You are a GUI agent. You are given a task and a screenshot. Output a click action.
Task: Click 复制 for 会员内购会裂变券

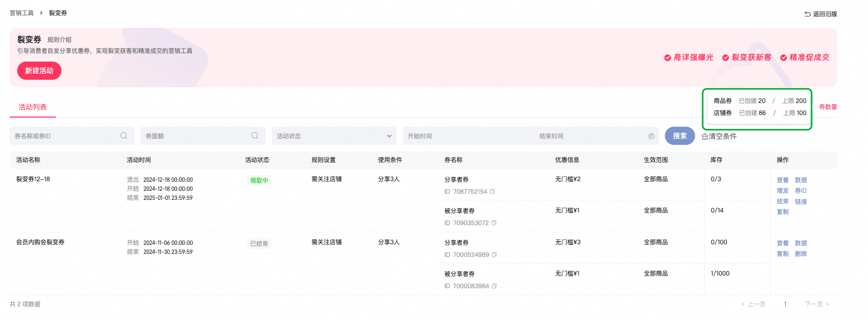[783, 254]
